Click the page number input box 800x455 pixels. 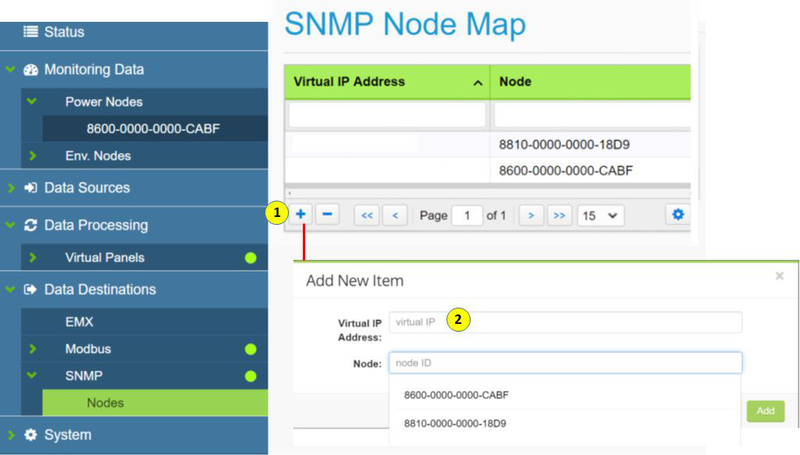coord(466,215)
